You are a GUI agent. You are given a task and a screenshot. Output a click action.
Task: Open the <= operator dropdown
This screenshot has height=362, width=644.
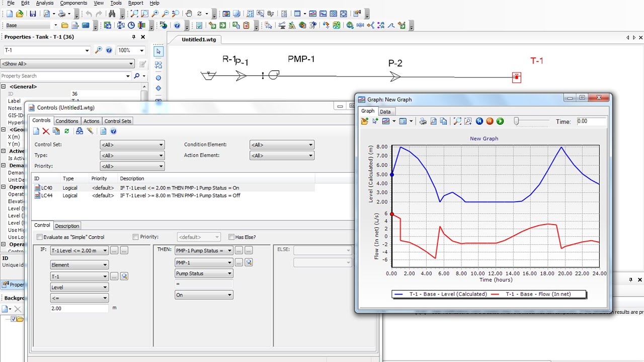coord(79,298)
